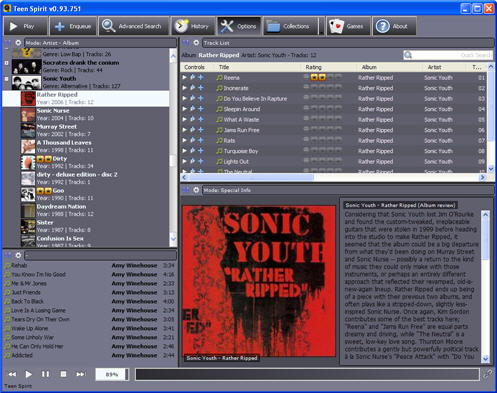Open Advanced Search
Image resolution: width=497 pixels, height=393 pixels.
(133, 26)
